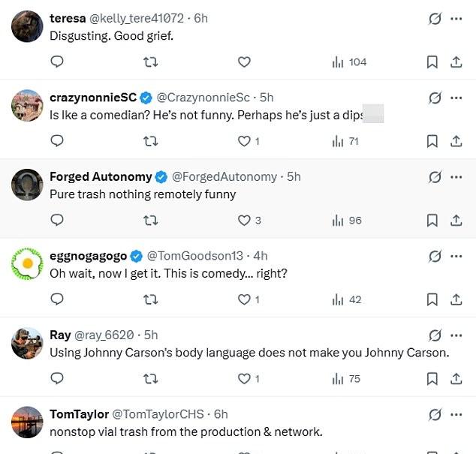Open Grok explain icon on teresa's tweet
Viewport: 476px width, 454px height.
(x=435, y=19)
